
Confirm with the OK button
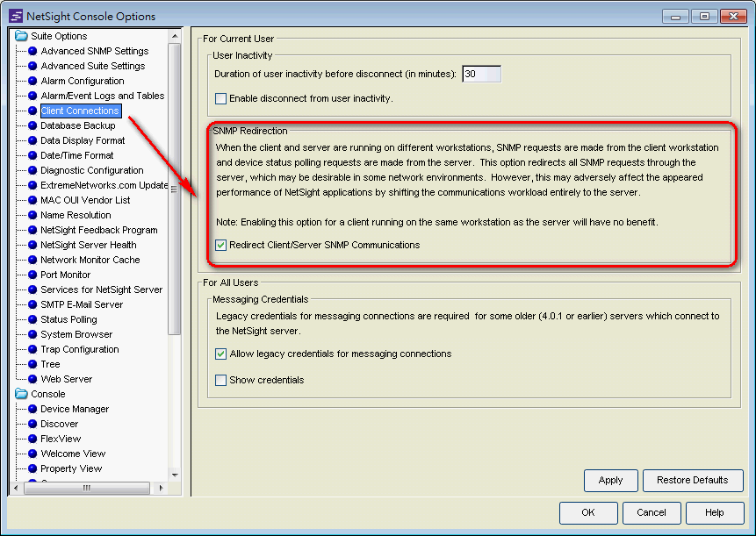(x=588, y=512)
